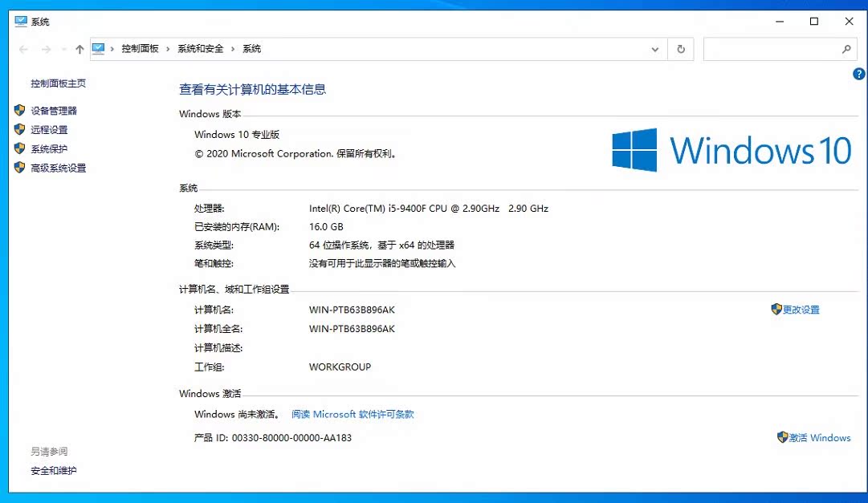Click shield icon beside 系统保护
Image resolution: width=868 pixels, height=503 pixels.
point(19,148)
